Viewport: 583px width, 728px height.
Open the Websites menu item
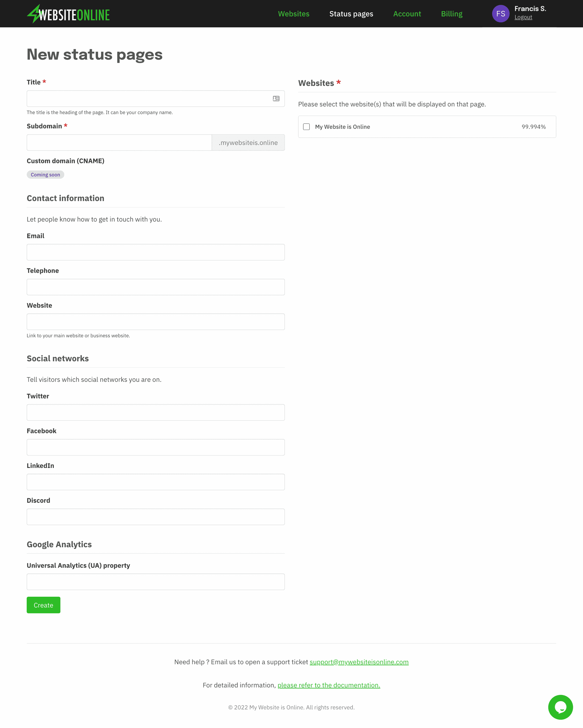tap(294, 14)
